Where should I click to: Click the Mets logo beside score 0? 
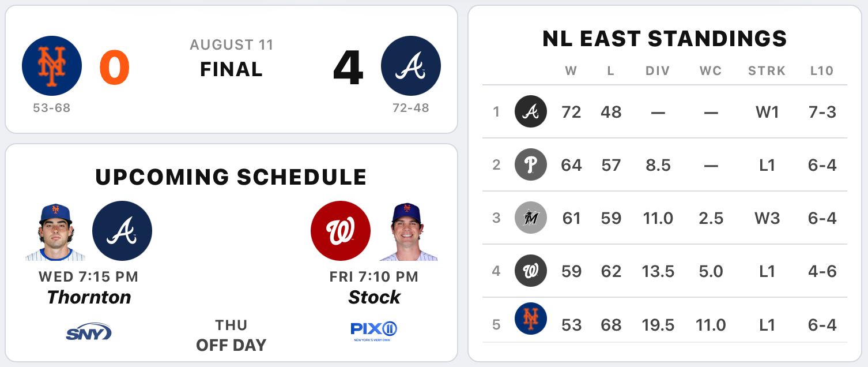[52, 66]
